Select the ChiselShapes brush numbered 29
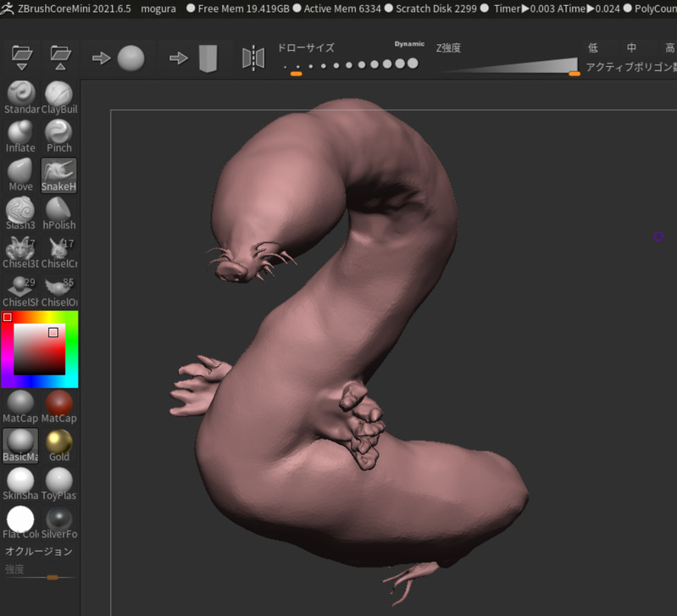The width and height of the screenshot is (677, 616). click(20, 291)
